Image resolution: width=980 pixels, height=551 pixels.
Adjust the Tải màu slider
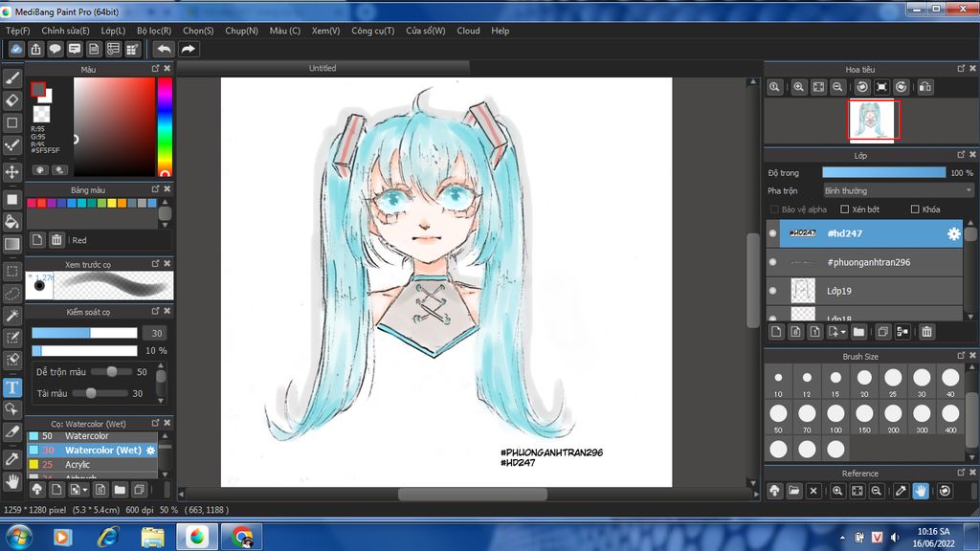click(x=100, y=393)
